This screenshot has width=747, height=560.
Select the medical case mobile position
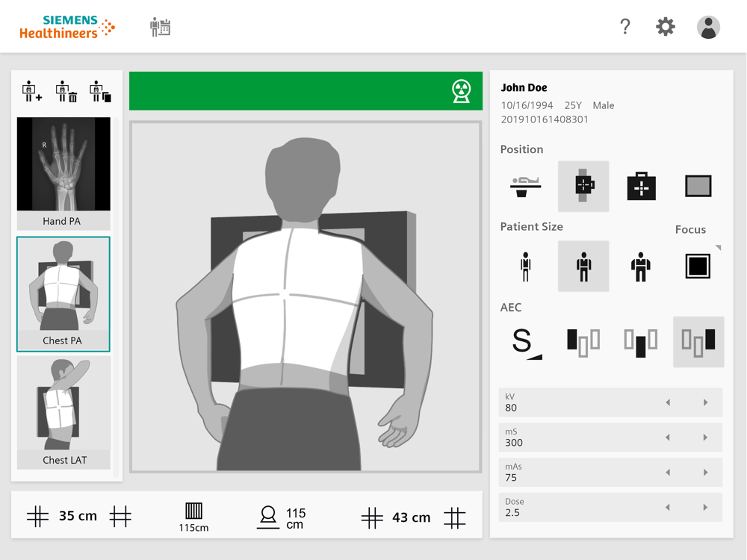(x=641, y=186)
